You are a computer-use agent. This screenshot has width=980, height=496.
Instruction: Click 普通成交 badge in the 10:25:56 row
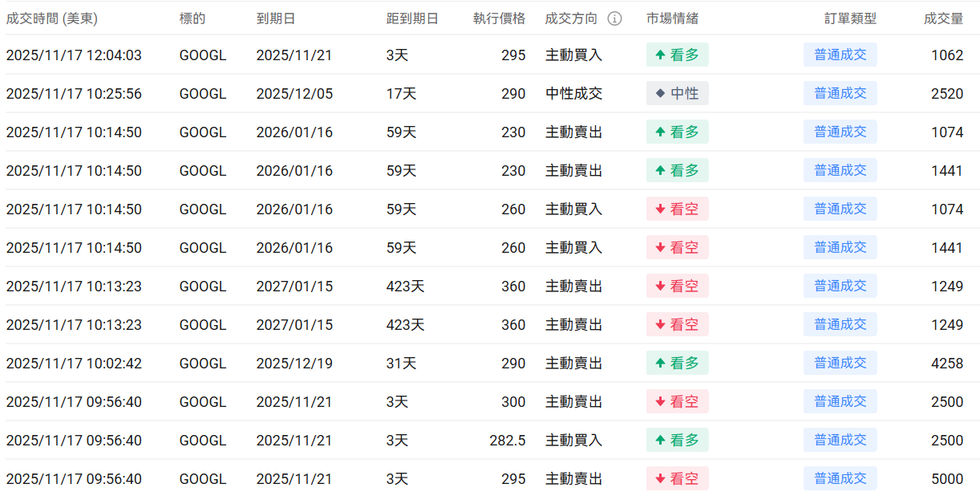tap(840, 94)
